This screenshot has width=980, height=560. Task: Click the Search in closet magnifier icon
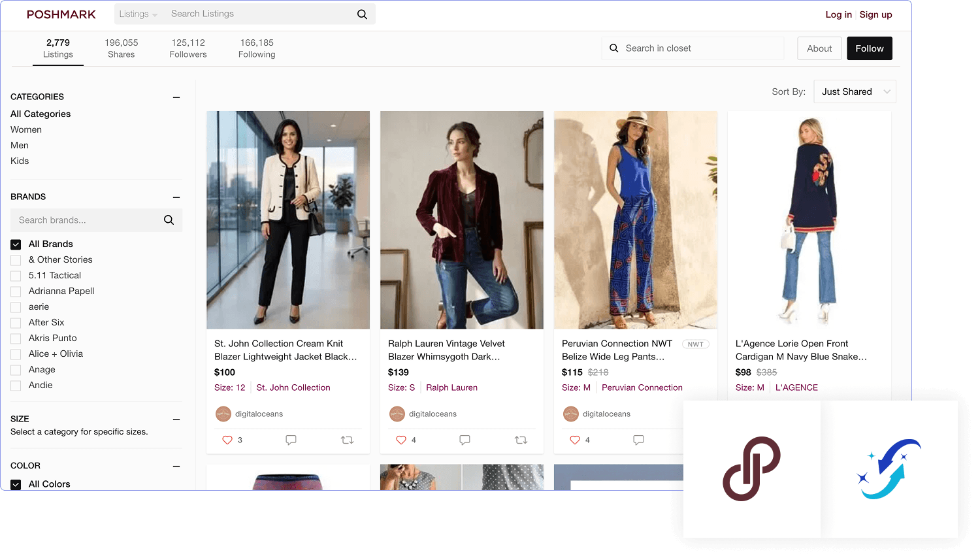pyautogui.click(x=614, y=48)
